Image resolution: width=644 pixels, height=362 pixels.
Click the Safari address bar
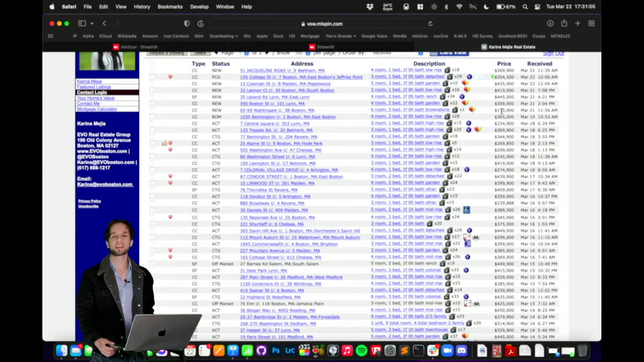[322, 24]
